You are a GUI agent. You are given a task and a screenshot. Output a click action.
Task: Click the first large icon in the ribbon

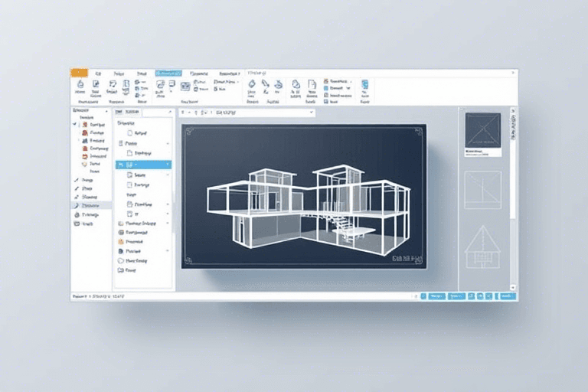coord(80,86)
